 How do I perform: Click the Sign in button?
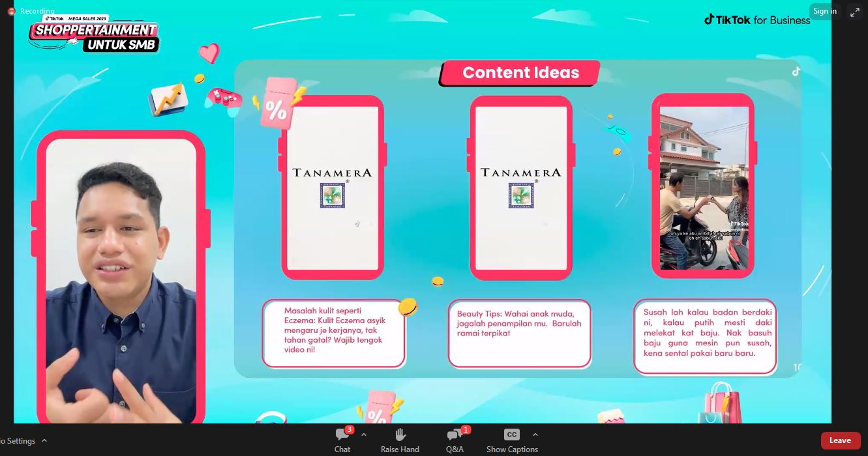824,11
